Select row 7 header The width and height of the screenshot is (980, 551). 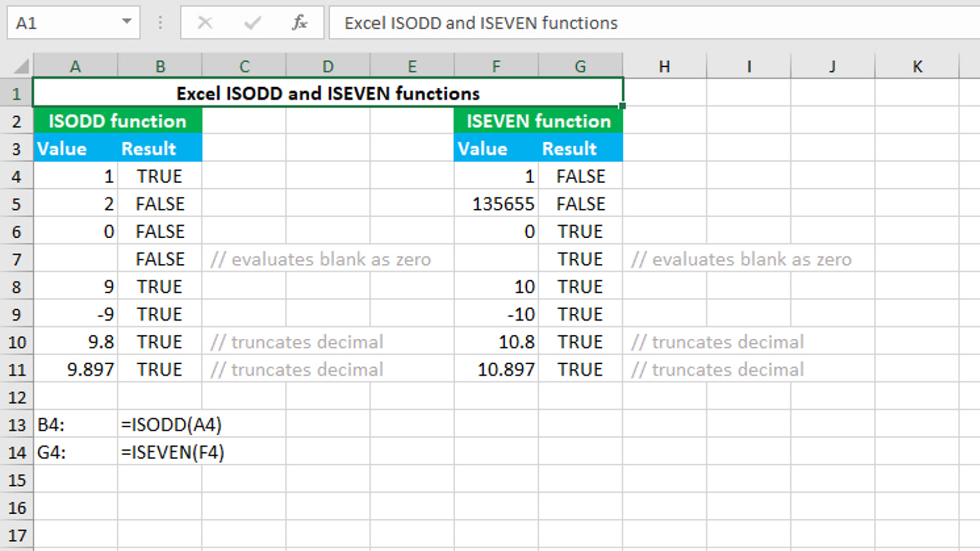click(16, 259)
